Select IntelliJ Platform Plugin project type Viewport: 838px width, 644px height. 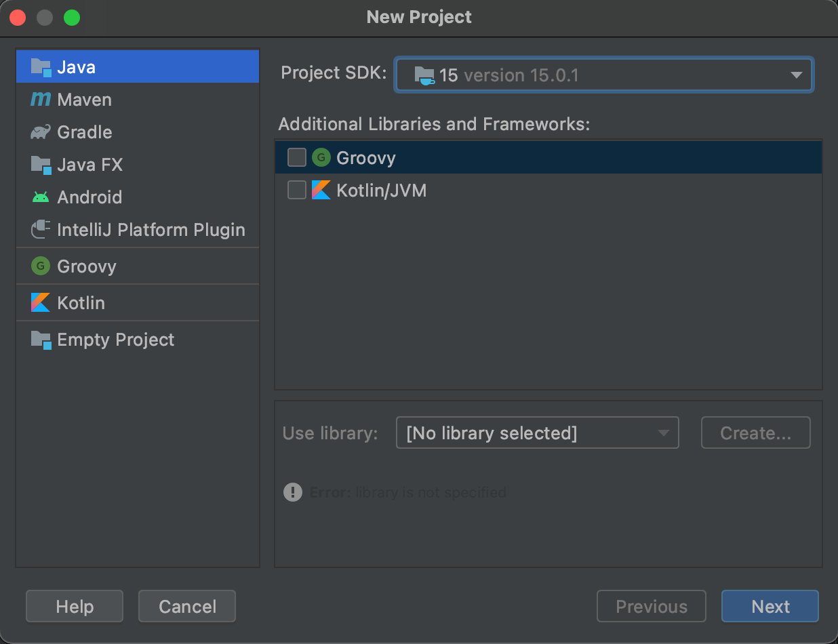click(138, 230)
